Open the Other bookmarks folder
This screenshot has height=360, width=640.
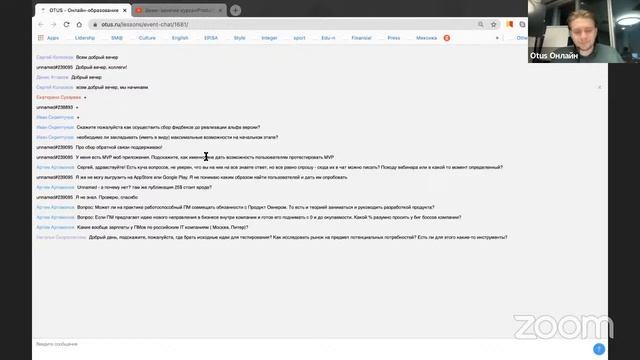pyautogui.click(x=521, y=38)
